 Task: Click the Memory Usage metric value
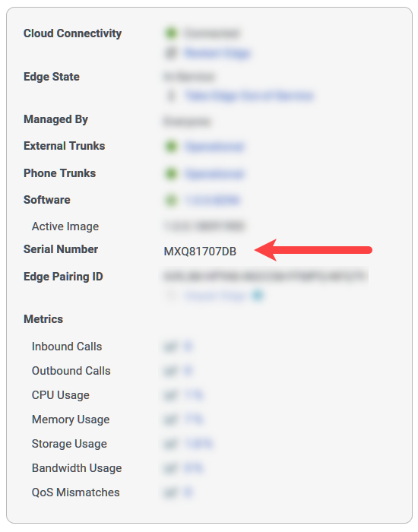tap(193, 420)
